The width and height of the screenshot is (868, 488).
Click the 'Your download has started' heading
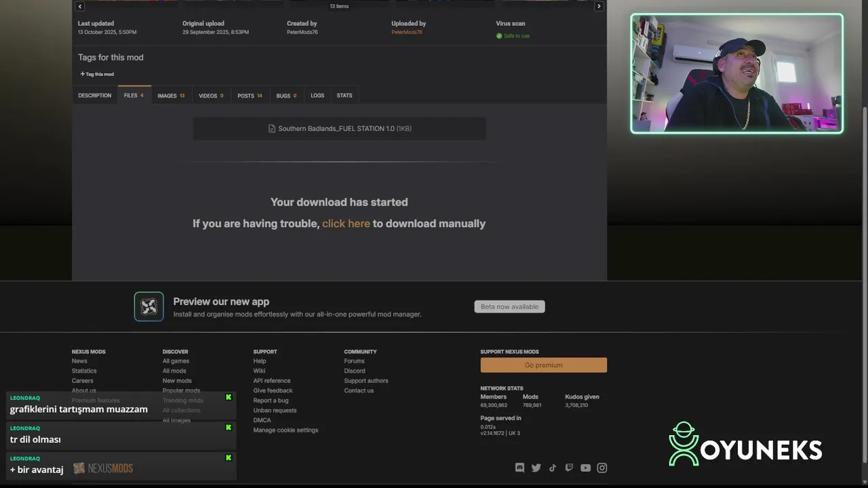(x=339, y=202)
